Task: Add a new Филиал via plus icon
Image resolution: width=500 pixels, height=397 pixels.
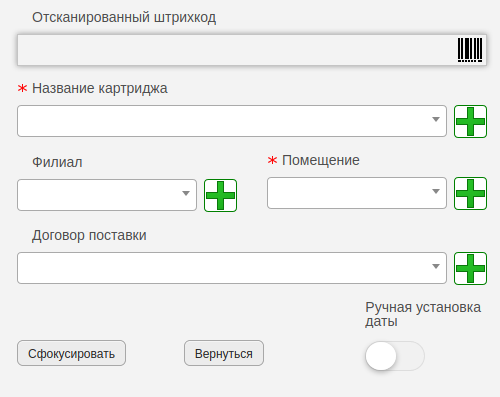Action: coord(220,195)
